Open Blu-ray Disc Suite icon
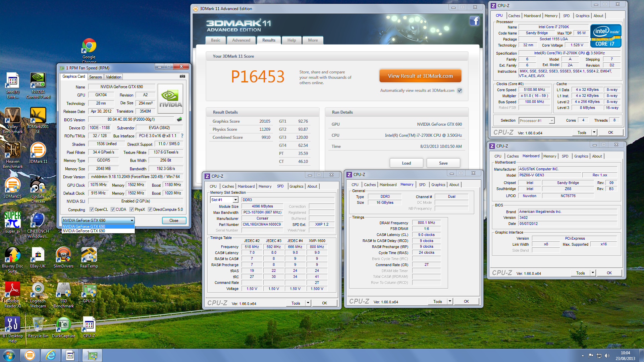Screen dimensions: 644x362 coord(12,260)
